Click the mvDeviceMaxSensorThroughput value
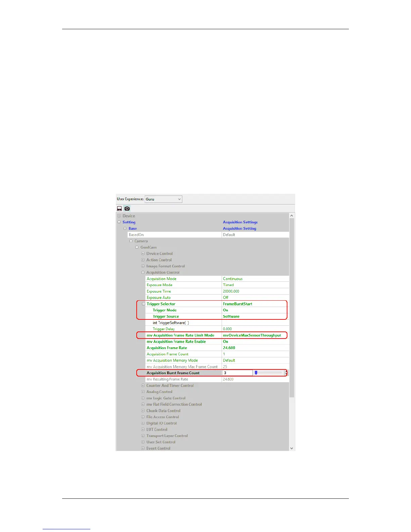 pos(252,335)
